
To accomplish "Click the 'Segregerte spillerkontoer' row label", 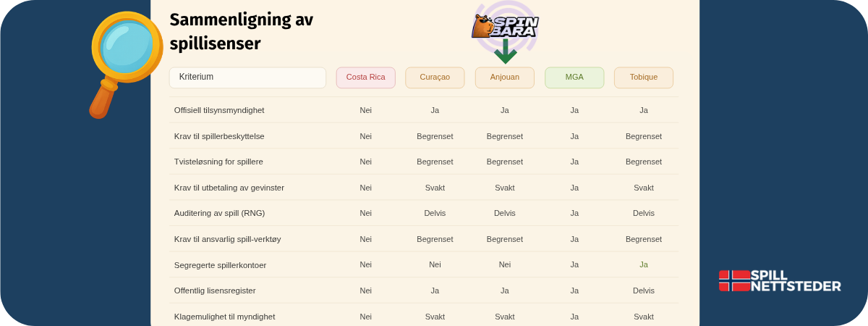I will click(x=221, y=265).
